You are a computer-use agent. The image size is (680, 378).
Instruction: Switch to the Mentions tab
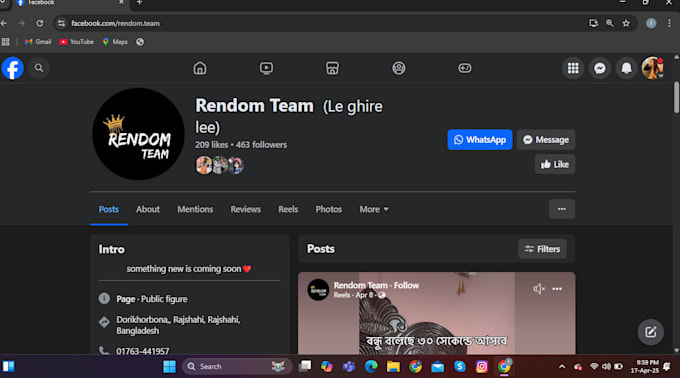(x=195, y=209)
